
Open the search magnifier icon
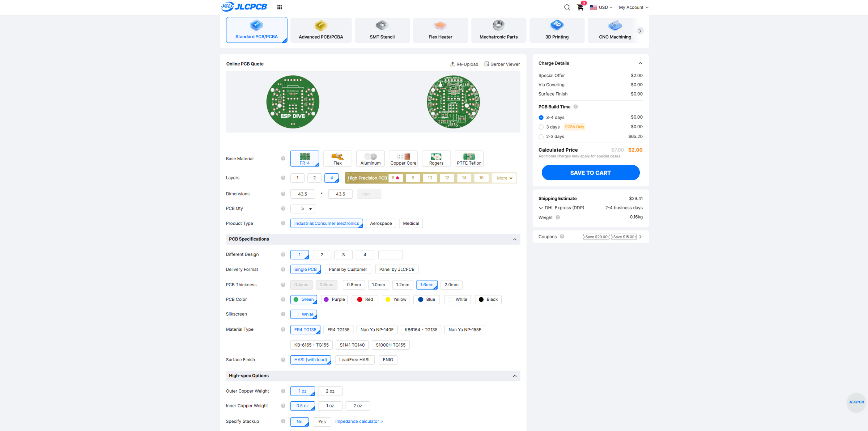tap(567, 7)
